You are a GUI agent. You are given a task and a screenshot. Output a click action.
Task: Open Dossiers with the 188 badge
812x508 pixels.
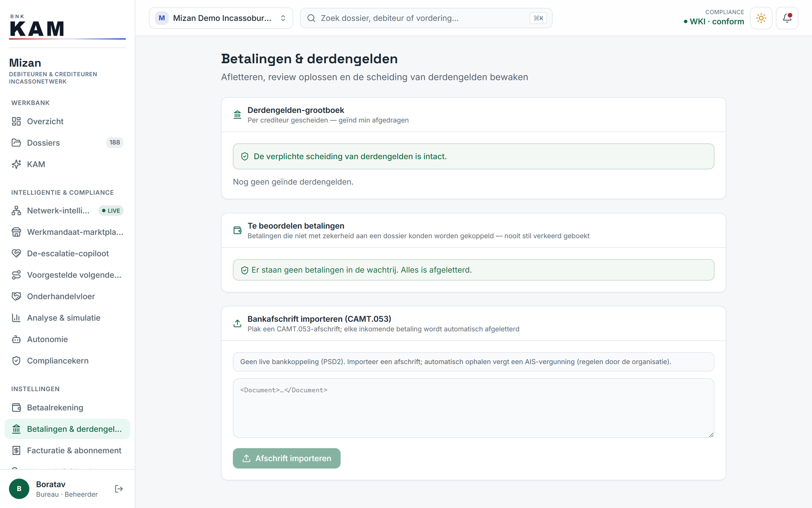pyautogui.click(x=67, y=143)
